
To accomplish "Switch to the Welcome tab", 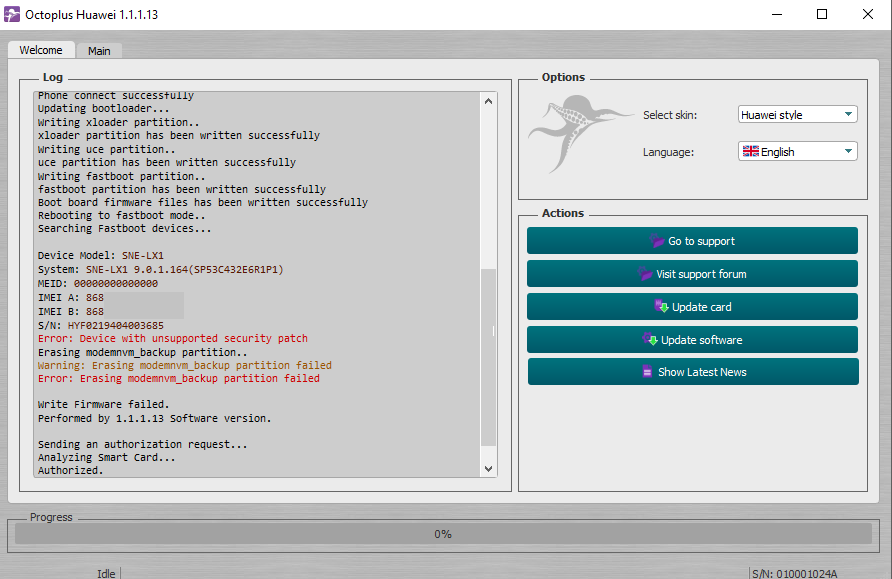I will coord(41,50).
